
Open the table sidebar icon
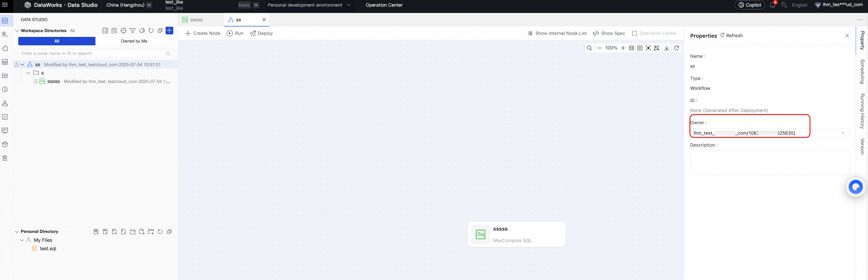tap(5, 62)
